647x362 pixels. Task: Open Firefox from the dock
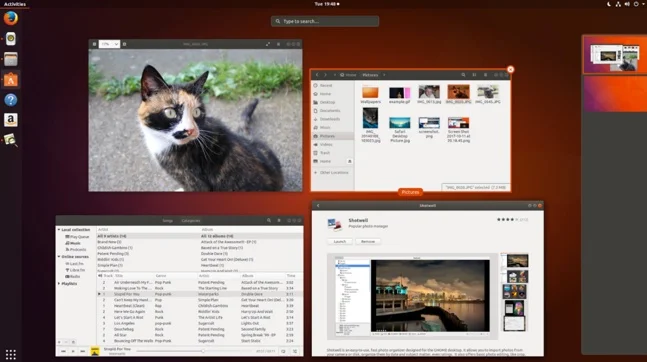(x=11, y=19)
